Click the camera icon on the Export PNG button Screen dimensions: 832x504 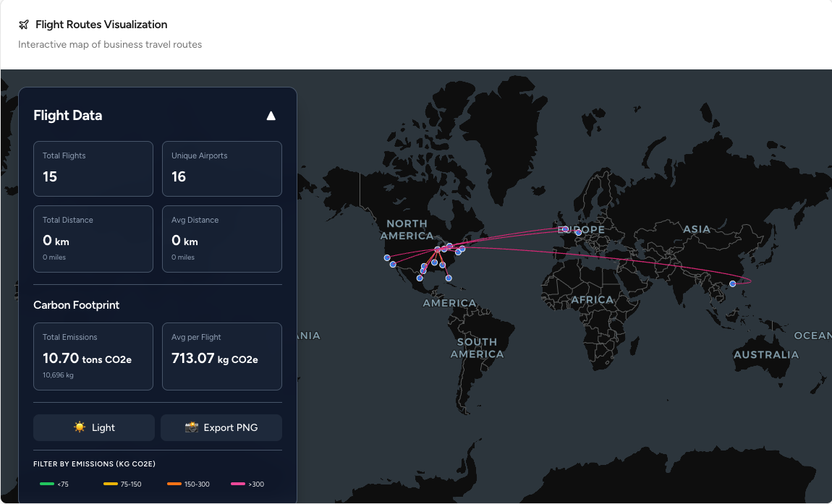192,427
